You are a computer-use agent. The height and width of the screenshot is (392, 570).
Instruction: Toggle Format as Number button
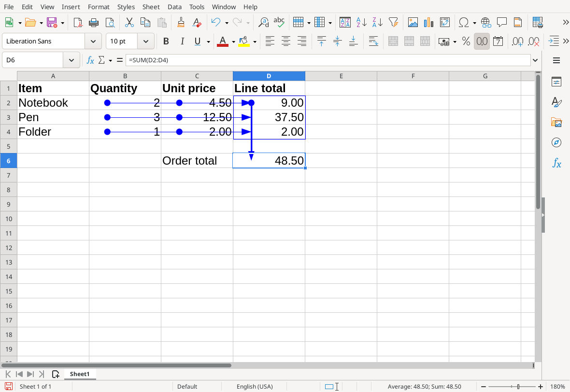482,42
